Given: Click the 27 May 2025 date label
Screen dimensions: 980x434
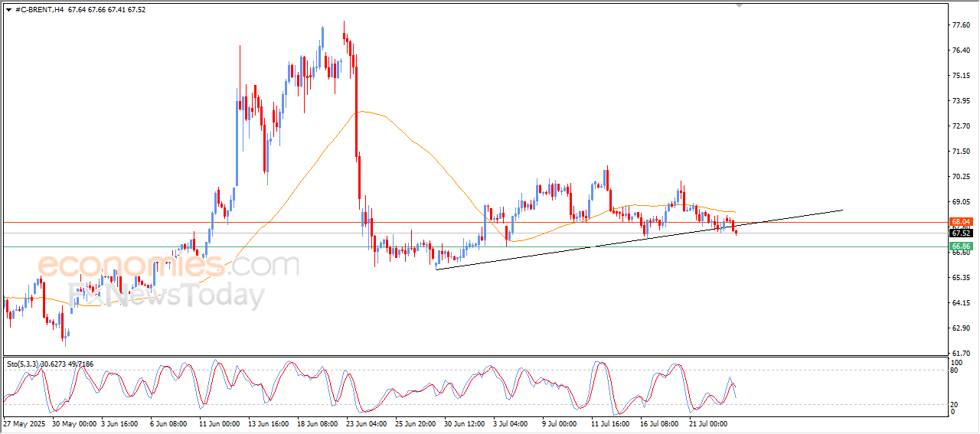Looking at the screenshot, I should pyautogui.click(x=24, y=423).
